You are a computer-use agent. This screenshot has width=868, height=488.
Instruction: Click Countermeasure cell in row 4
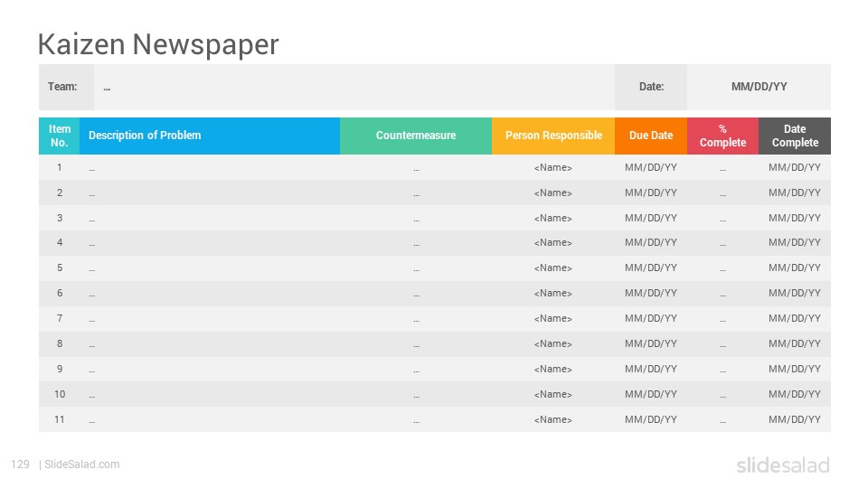click(416, 243)
